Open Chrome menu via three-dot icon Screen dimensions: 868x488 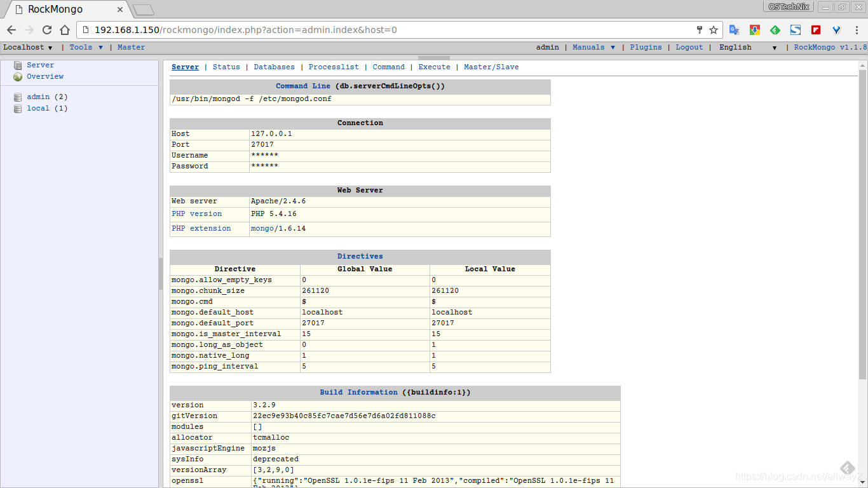pos(857,29)
